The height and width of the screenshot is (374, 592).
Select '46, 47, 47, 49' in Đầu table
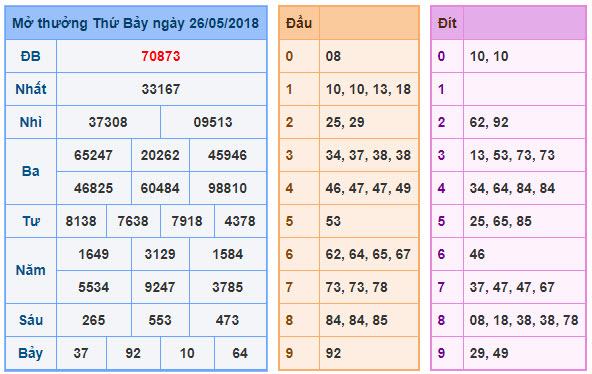368,188
